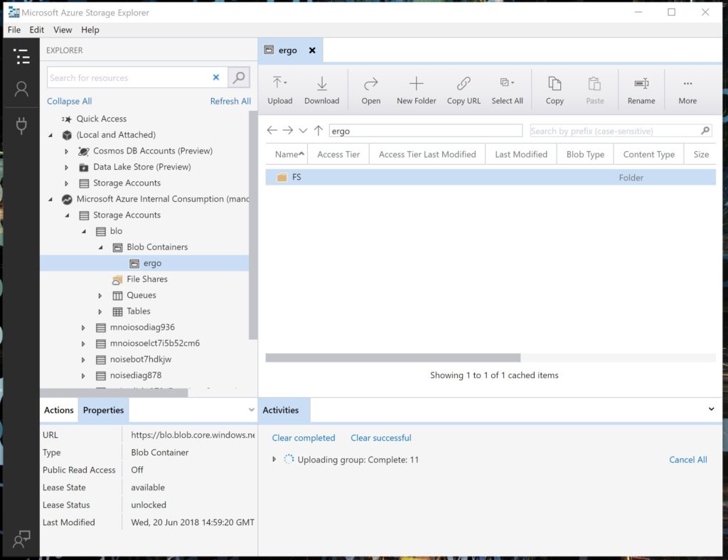Collapse the (Local and Attached) node
728x560 pixels.
[x=50, y=135]
